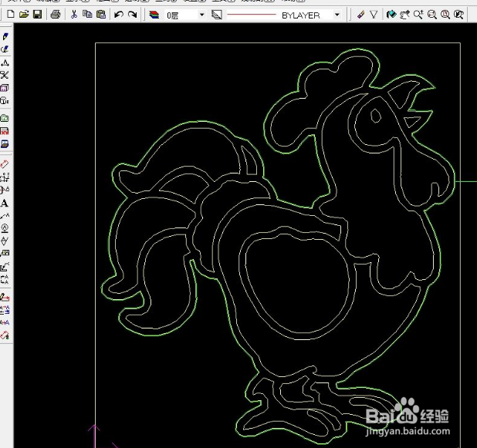Paste with the clipboard icon
Image resolution: width=477 pixels, height=448 pixels.
(100, 15)
